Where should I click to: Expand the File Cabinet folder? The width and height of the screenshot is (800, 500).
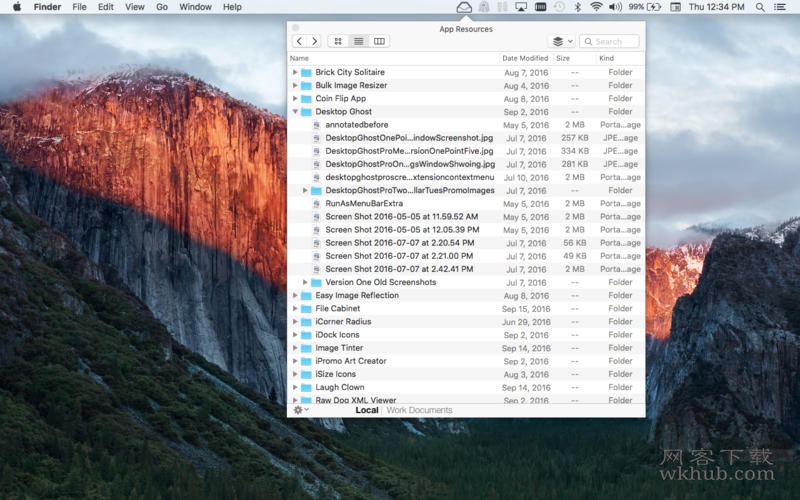[295, 308]
